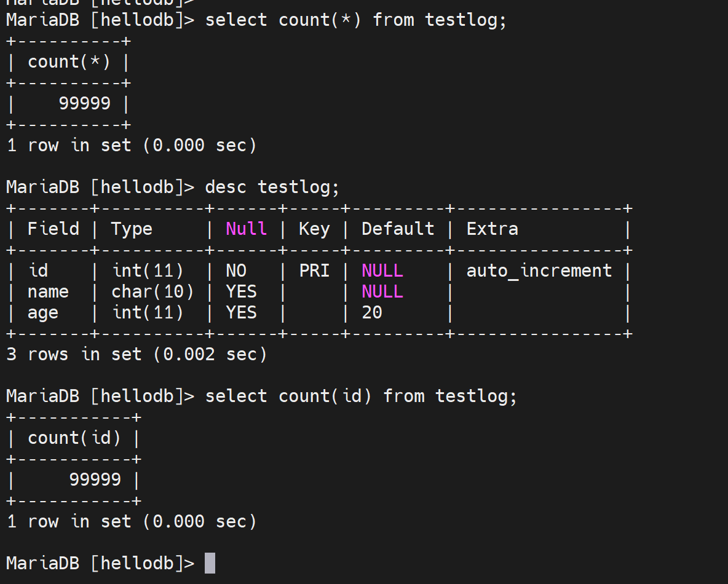This screenshot has width=728, height=584.
Task: Click the "NO" value in the id row
Action: [x=236, y=270]
